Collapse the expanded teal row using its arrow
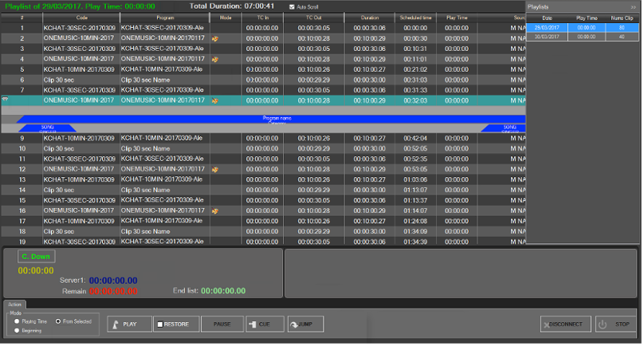 (x=6, y=100)
